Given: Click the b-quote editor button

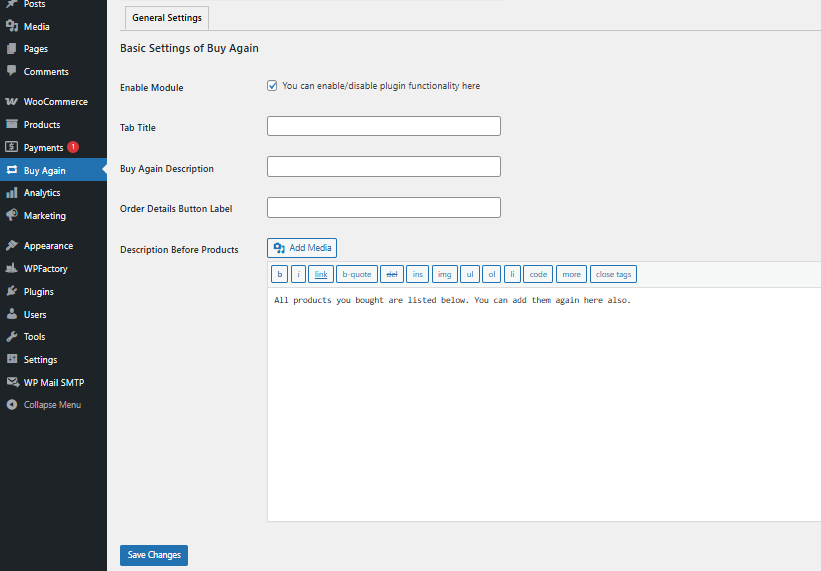Looking at the screenshot, I should pos(356,274).
